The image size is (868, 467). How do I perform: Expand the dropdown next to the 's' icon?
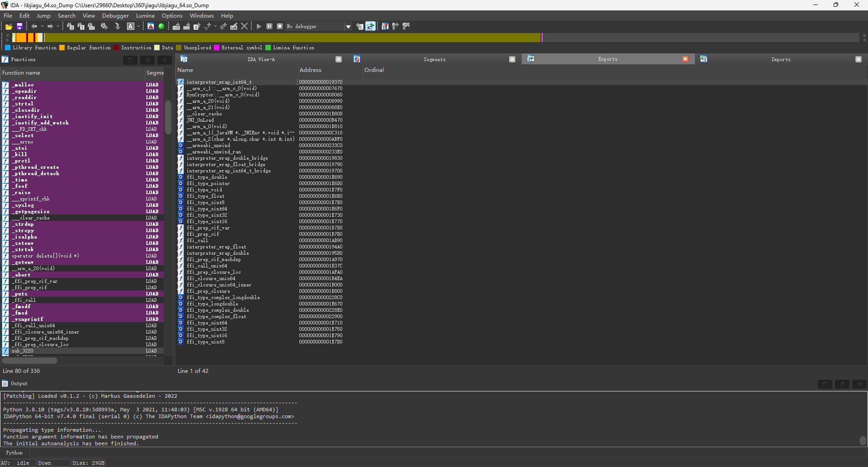[x=215, y=27]
